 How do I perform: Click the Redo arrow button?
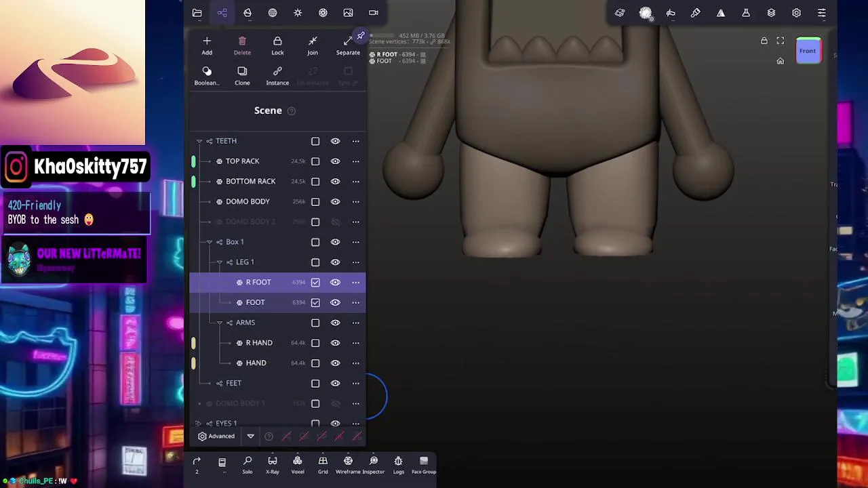(197, 464)
